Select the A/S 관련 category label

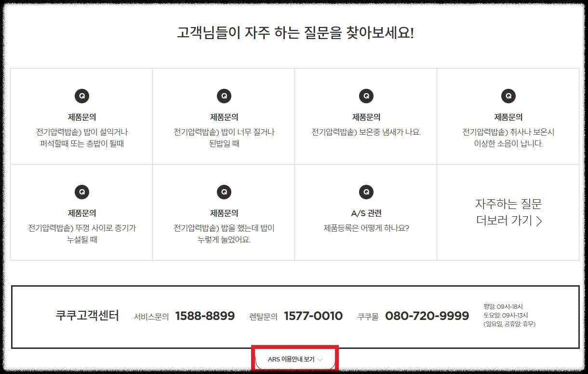tap(366, 212)
